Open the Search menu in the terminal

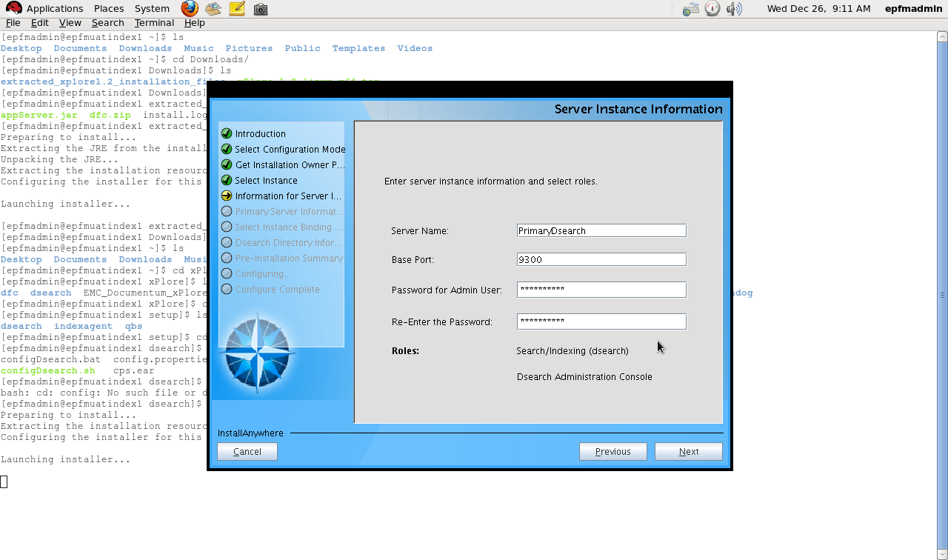click(107, 22)
